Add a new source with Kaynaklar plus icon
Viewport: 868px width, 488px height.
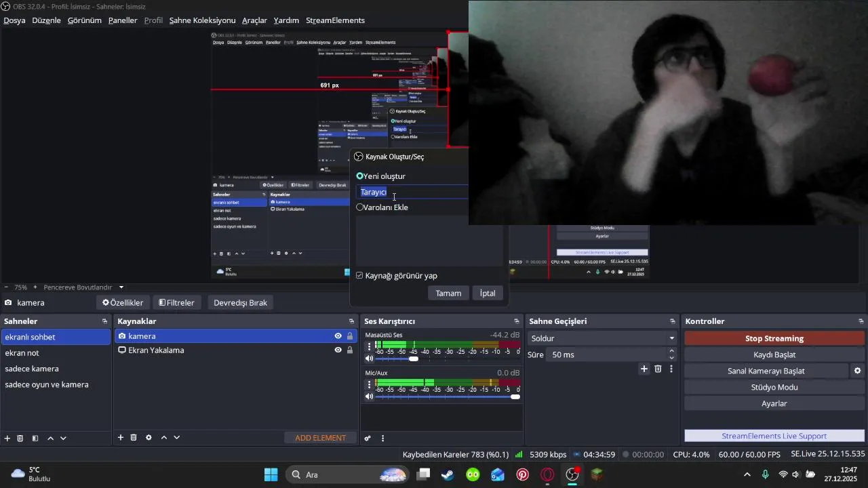coord(121,438)
